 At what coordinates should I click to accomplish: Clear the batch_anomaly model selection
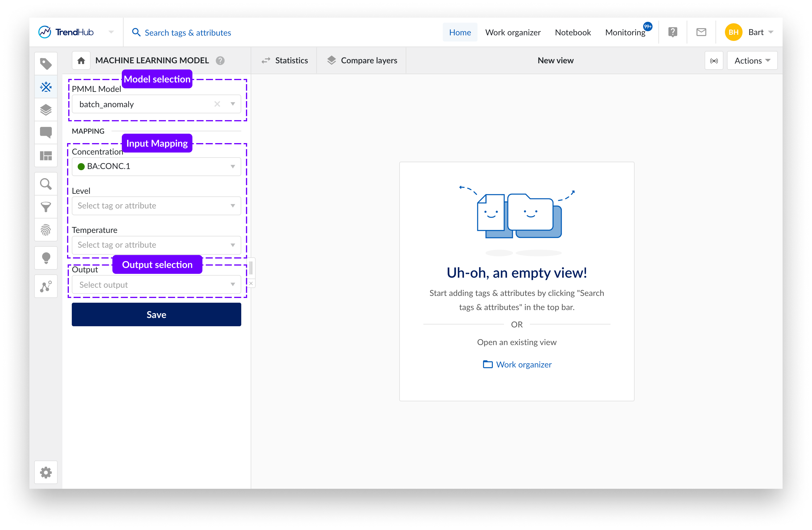tap(217, 104)
